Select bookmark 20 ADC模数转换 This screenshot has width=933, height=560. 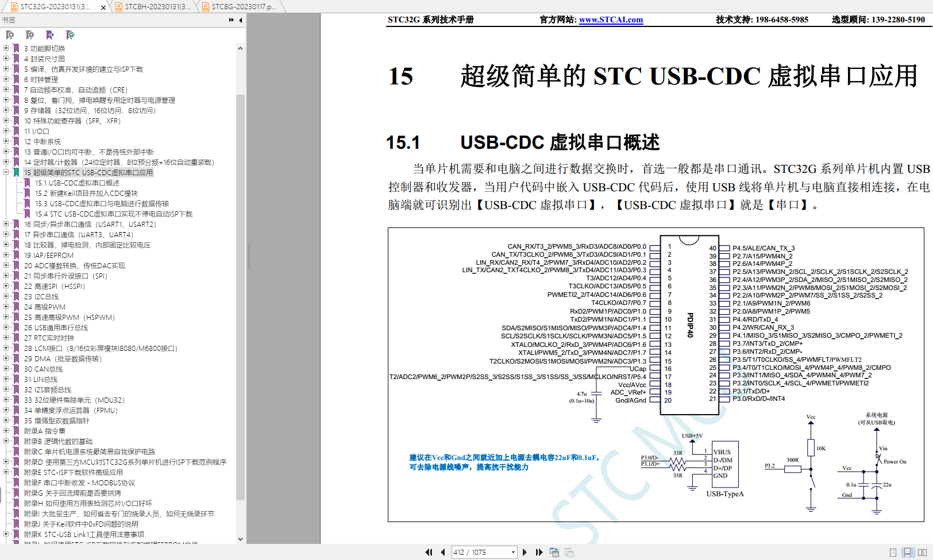74,265
